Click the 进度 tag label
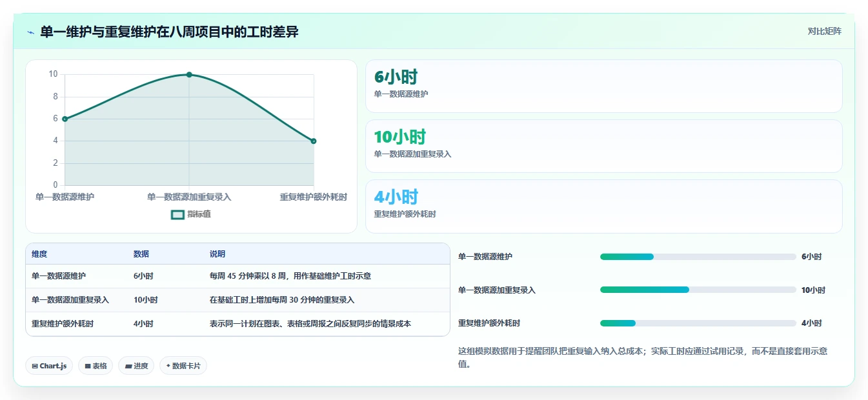The width and height of the screenshot is (868, 400). pyautogui.click(x=141, y=366)
